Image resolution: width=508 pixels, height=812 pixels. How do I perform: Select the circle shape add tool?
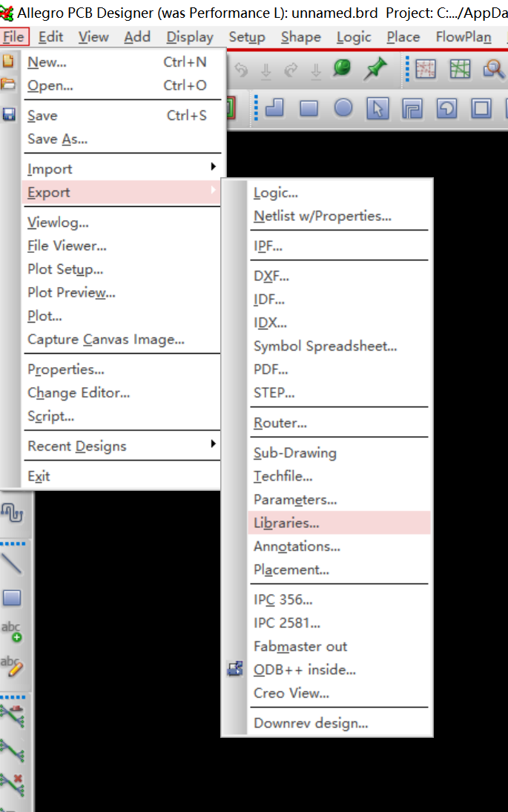[x=343, y=108]
